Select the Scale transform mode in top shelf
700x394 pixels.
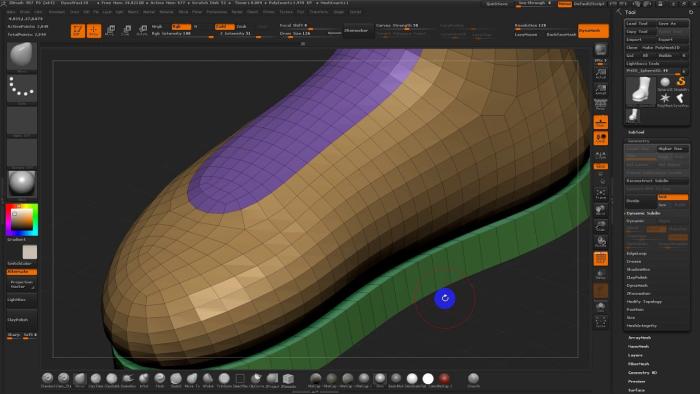(x=126, y=31)
